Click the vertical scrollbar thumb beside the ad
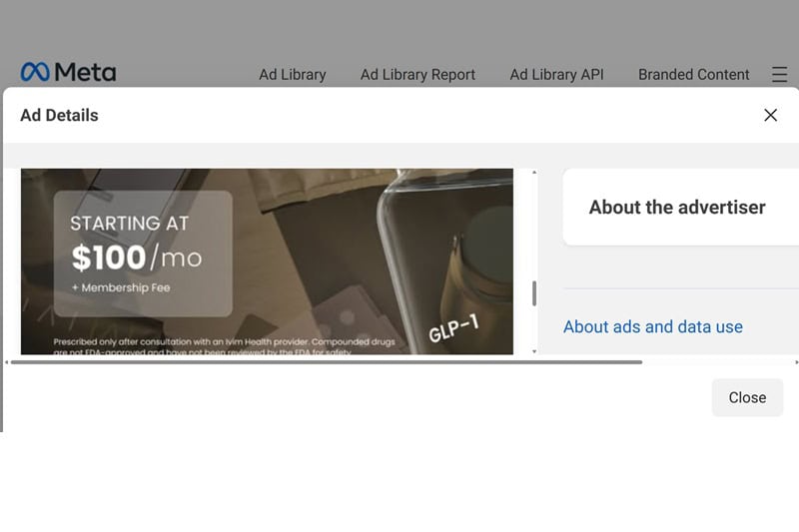The width and height of the screenshot is (799, 532). pyautogui.click(x=534, y=293)
